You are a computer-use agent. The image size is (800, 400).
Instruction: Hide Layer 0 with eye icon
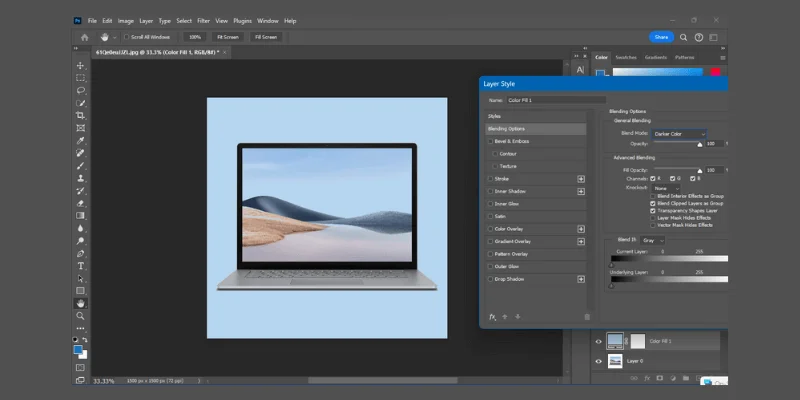coord(598,361)
